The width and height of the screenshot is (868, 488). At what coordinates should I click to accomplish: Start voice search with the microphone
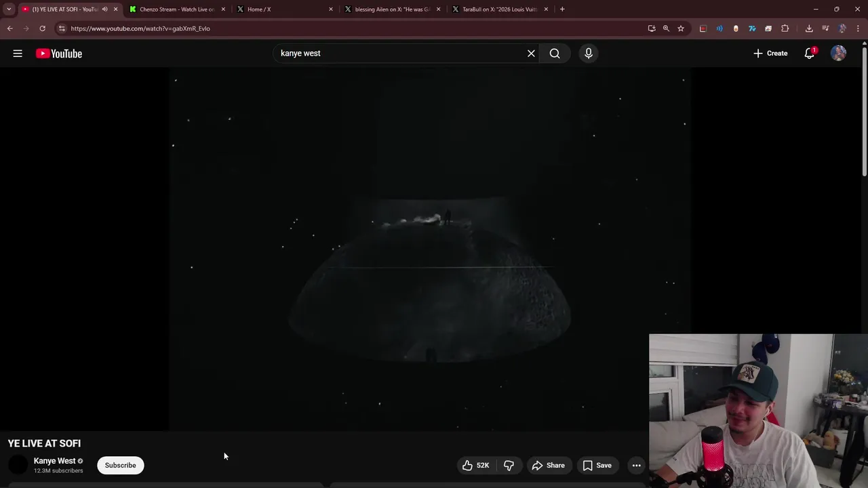pyautogui.click(x=589, y=54)
